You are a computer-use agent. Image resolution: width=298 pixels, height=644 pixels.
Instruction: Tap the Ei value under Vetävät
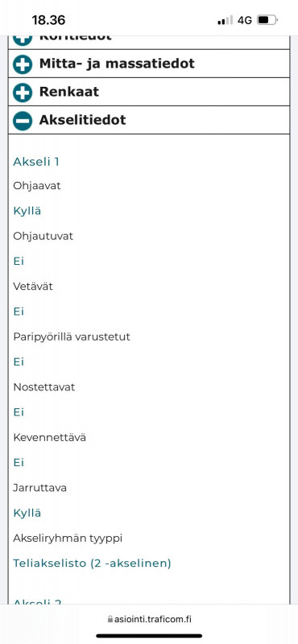(x=19, y=312)
